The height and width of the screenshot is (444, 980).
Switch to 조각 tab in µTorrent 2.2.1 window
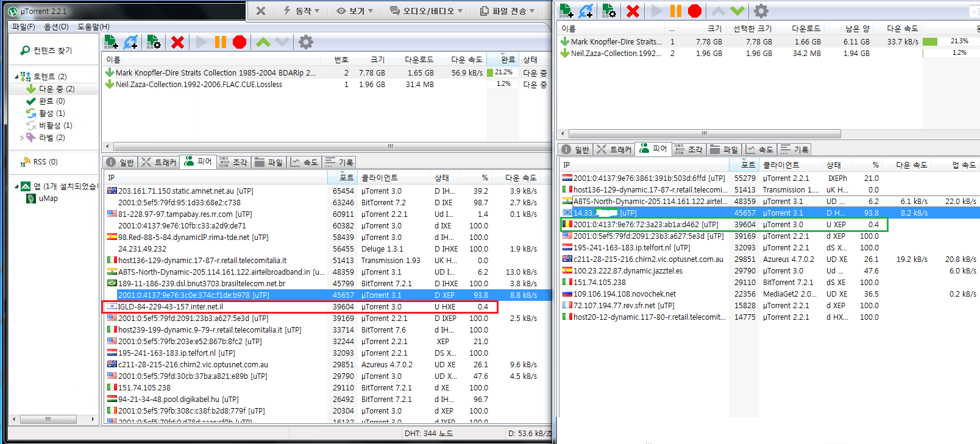pyautogui.click(x=233, y=162)
